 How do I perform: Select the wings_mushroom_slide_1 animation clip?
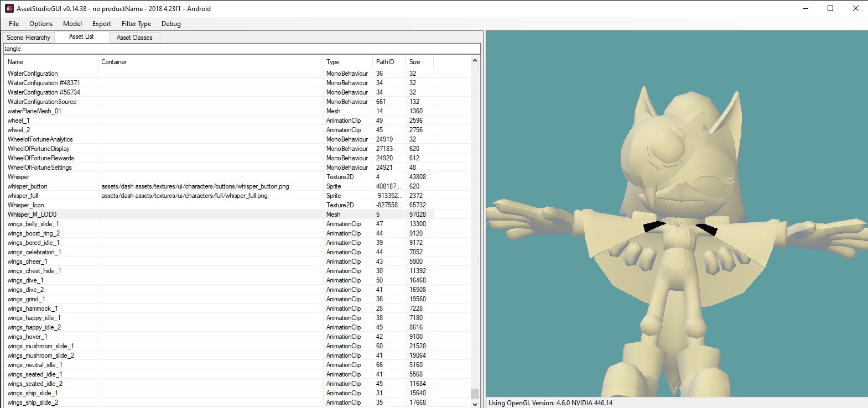click(238, 346)
